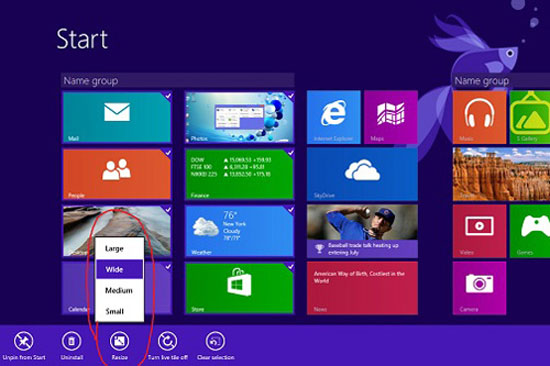The width and height of the screenshot is (550, 366).
Task: Open the Games tile
Action: coord(530,231)
